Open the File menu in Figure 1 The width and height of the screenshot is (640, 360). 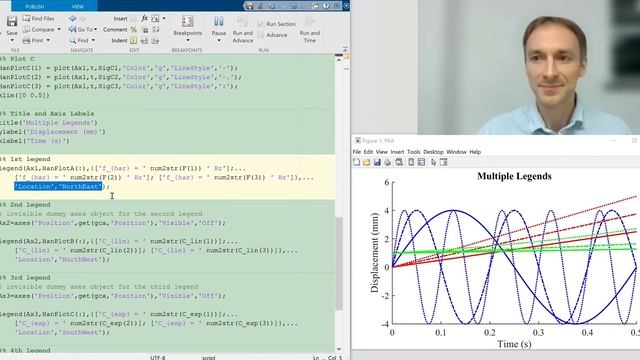tap(357, 152)
